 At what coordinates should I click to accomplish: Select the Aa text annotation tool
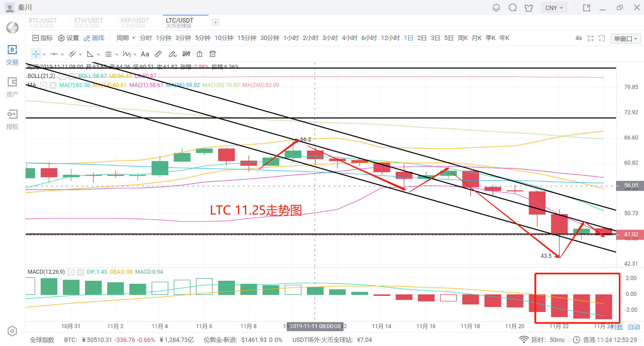click(x=145, y=54)
